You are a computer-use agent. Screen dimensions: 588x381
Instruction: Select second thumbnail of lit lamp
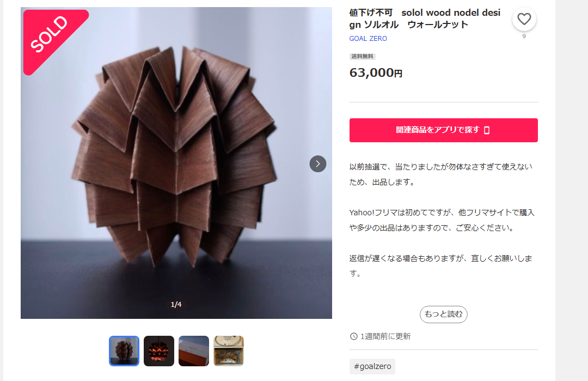(159, 351)
